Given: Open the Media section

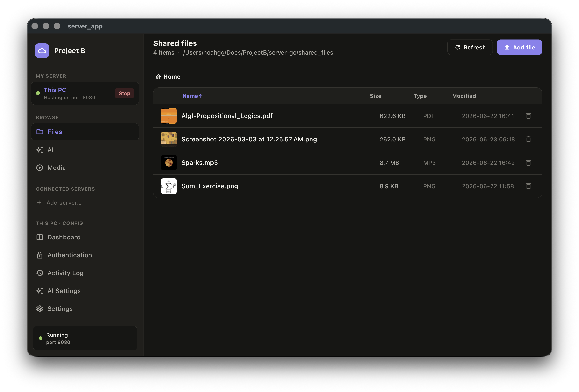Looking at the screenshot, I should coord(85,168).
